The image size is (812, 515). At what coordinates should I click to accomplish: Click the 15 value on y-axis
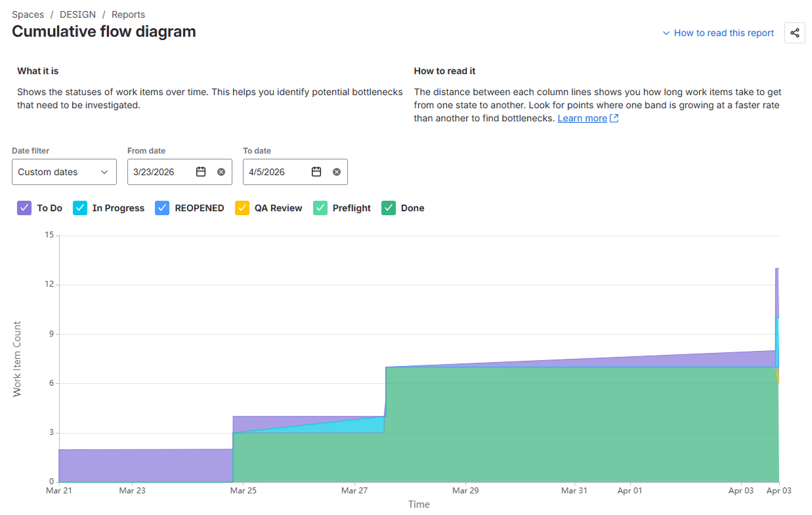coord(49,235)
